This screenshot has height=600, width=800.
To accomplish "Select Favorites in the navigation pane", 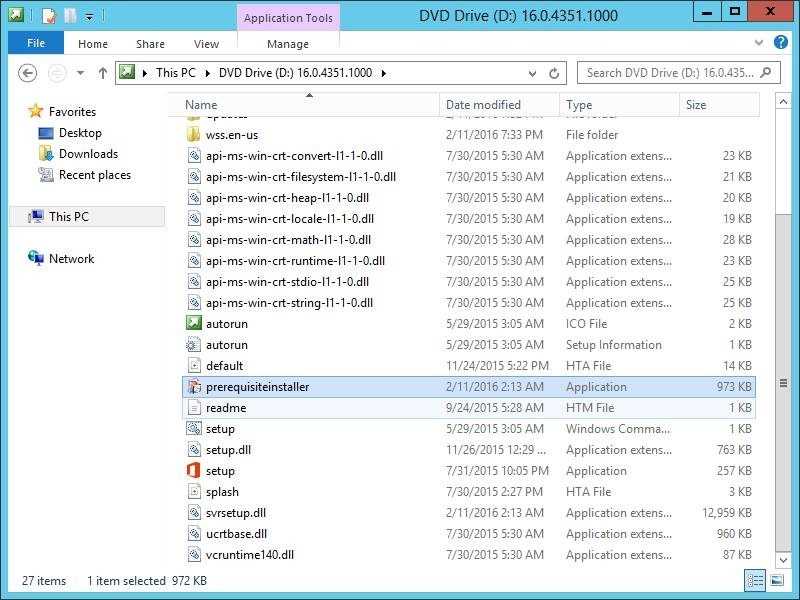I will (72, 111).
